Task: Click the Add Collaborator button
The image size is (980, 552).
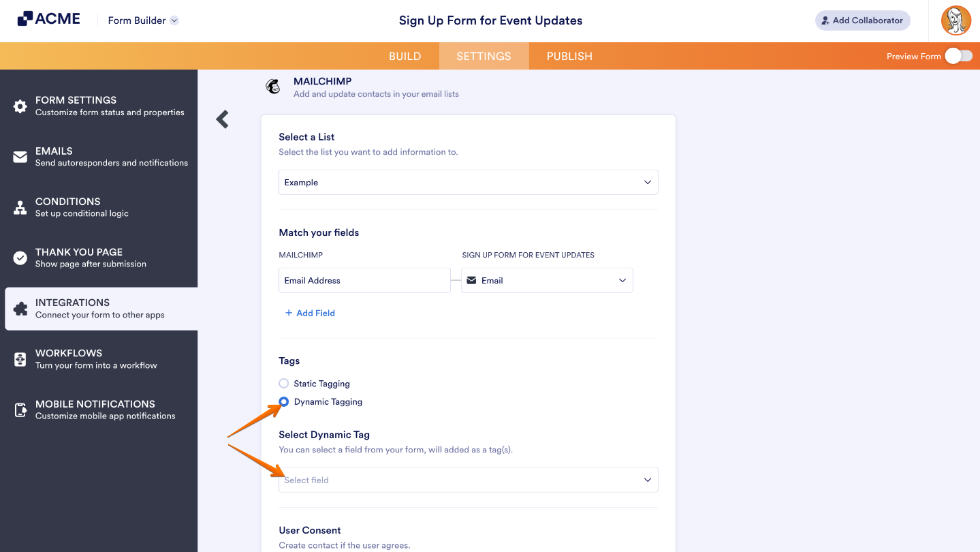Action: pos(862,20)
